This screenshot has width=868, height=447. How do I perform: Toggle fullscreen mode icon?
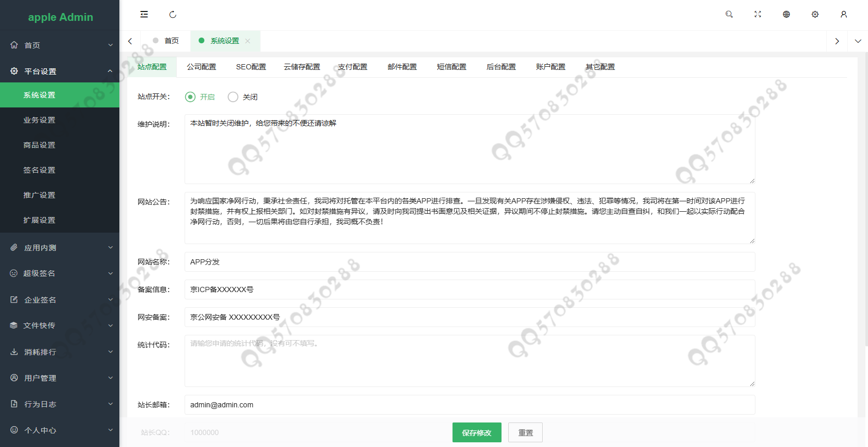tap(757, 15)
